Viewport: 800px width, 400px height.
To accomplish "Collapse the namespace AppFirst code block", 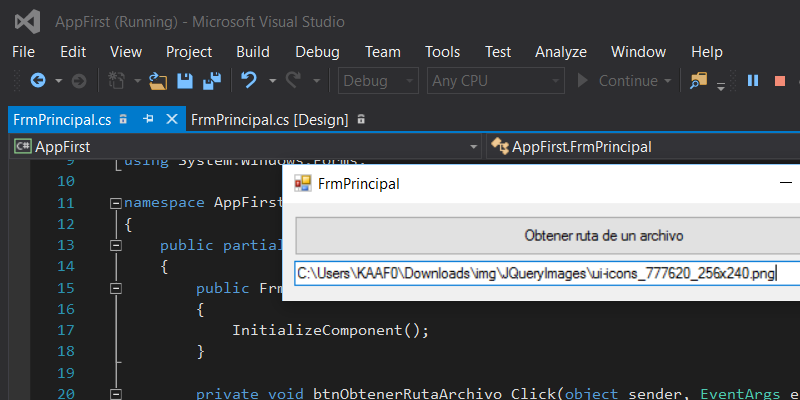I will click(x=116, y=203).
